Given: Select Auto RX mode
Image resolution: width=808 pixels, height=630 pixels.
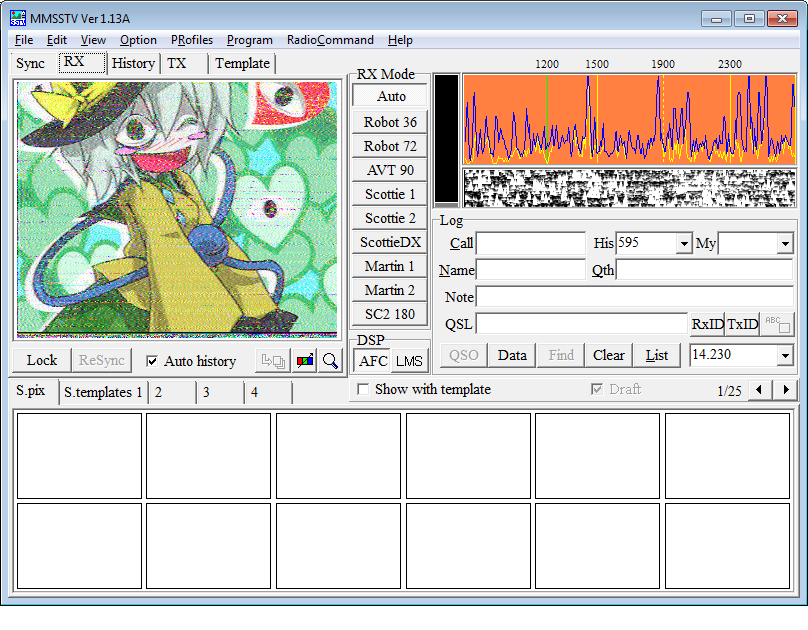Looking at the screenshot, I should coord(391,96).
